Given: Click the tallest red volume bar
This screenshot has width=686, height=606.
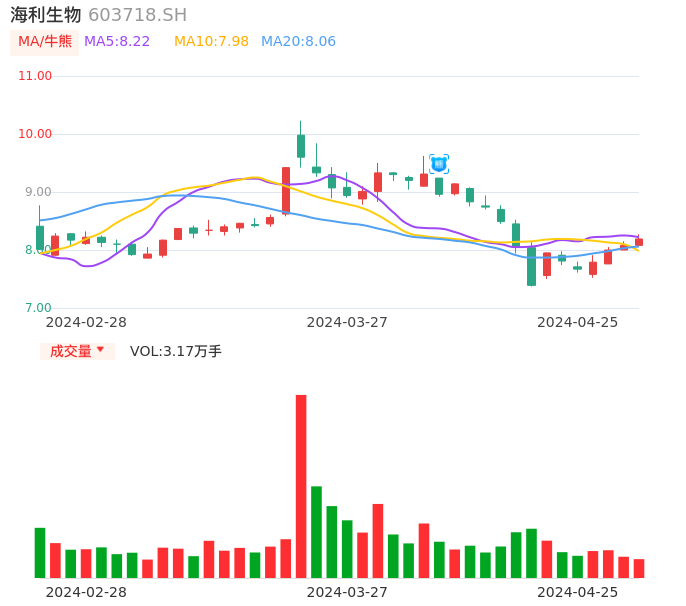Looking at the screenshot, I should pyautogui.click(x=301, y=486).
